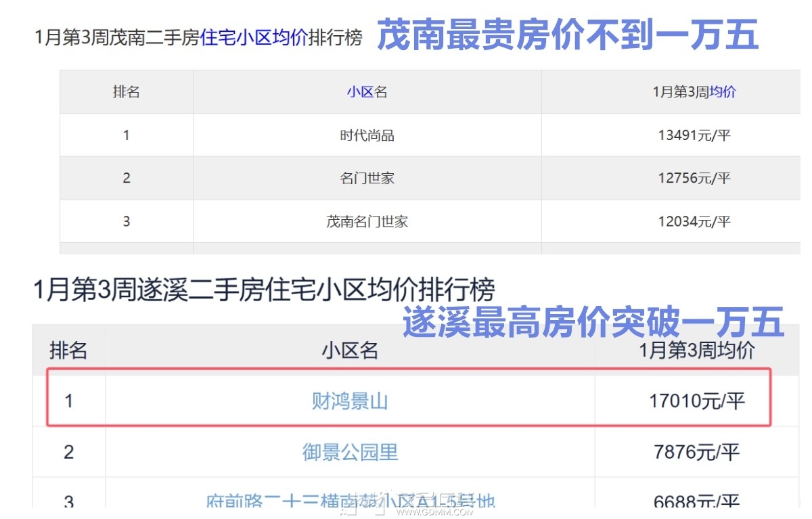Select the 名门世家 cell in the rank 2 row

(x=367, y=179)
